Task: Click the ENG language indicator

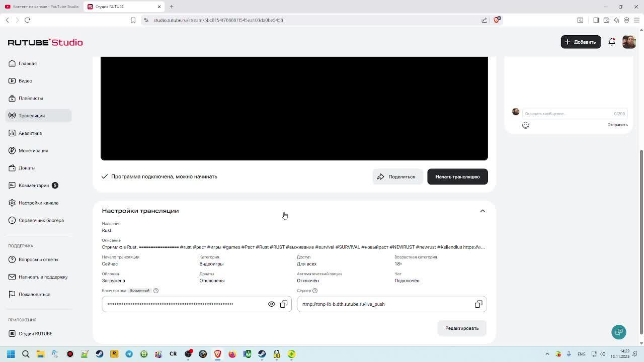Action: coord(582,354)
